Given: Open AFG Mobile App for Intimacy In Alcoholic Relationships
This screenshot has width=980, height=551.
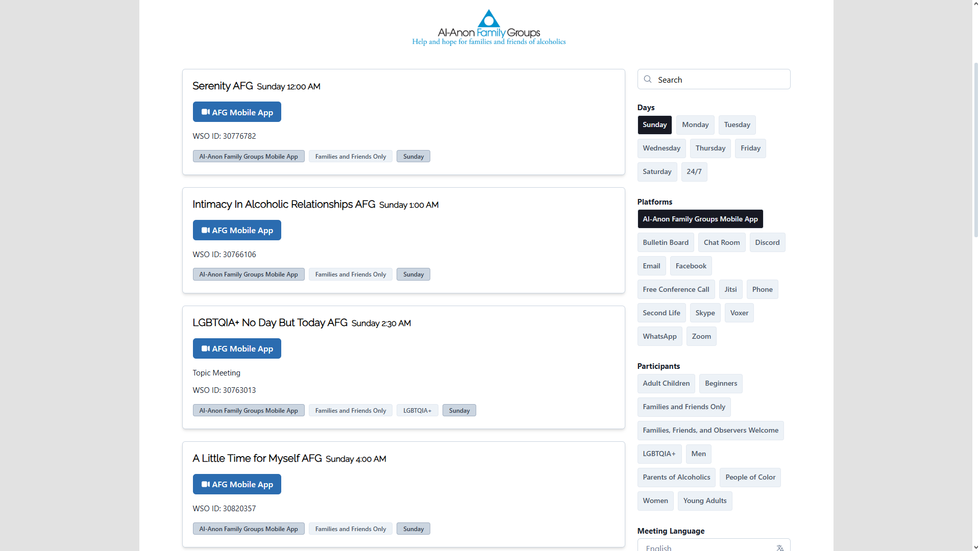Looking at the screenshot, I should coord(237,230).
